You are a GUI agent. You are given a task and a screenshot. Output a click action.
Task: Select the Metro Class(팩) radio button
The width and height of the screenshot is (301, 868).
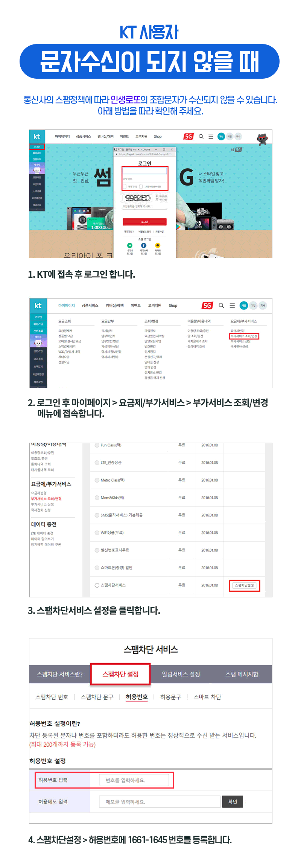click(97, 480)
